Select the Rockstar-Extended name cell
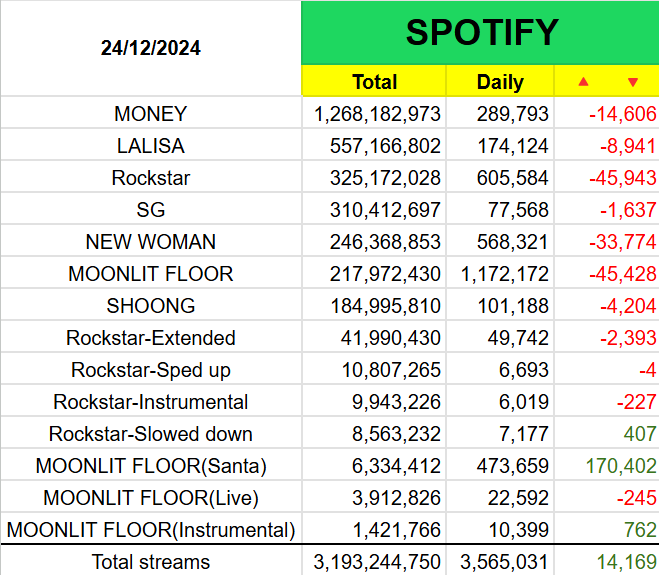 [151, 338]
